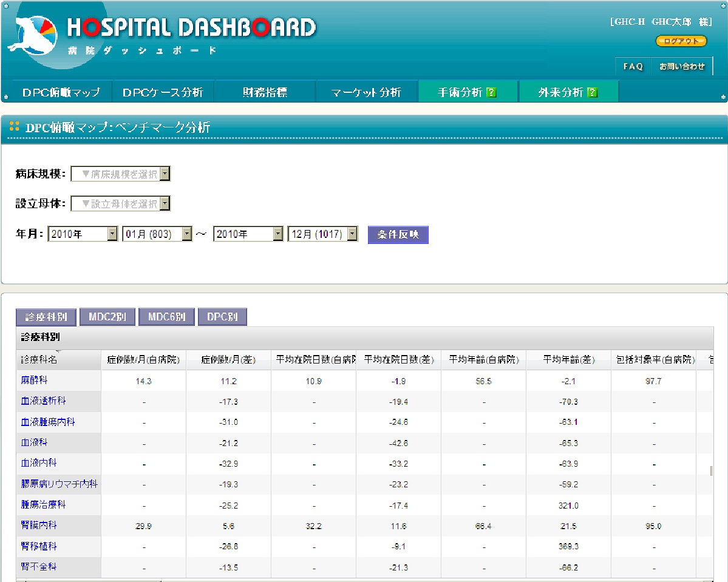Open the 血液腫瘍内科 department link
The width and height of the screenshot is (728, 582).
(48, 422)
